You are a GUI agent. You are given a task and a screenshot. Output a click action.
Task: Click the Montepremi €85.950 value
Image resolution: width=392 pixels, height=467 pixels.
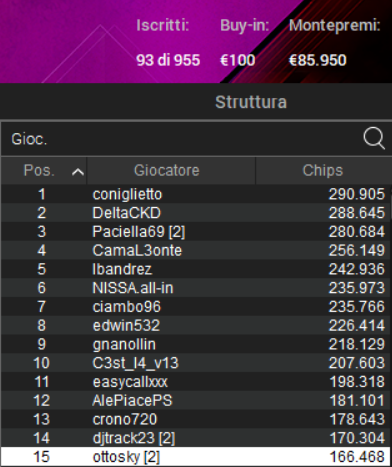point(317,60)
